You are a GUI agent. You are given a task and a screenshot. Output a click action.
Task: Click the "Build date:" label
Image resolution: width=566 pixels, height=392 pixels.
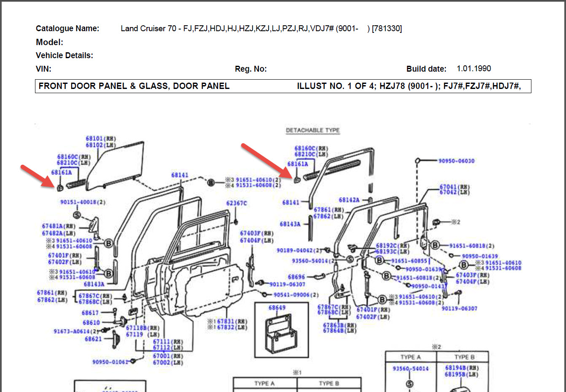click(x=426, y=69)
